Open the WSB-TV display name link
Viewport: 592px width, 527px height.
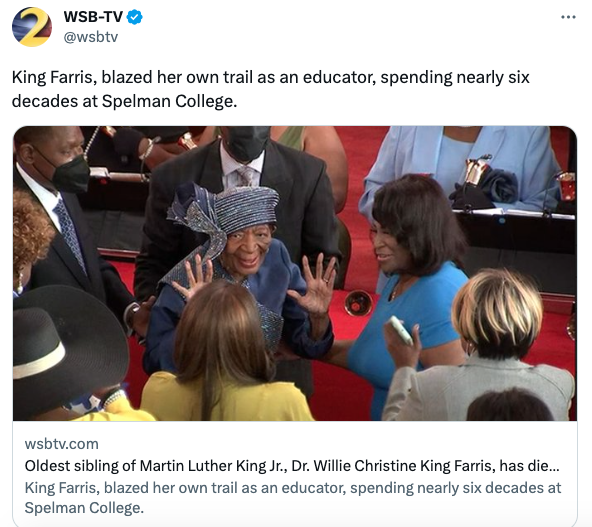[93, 17]
